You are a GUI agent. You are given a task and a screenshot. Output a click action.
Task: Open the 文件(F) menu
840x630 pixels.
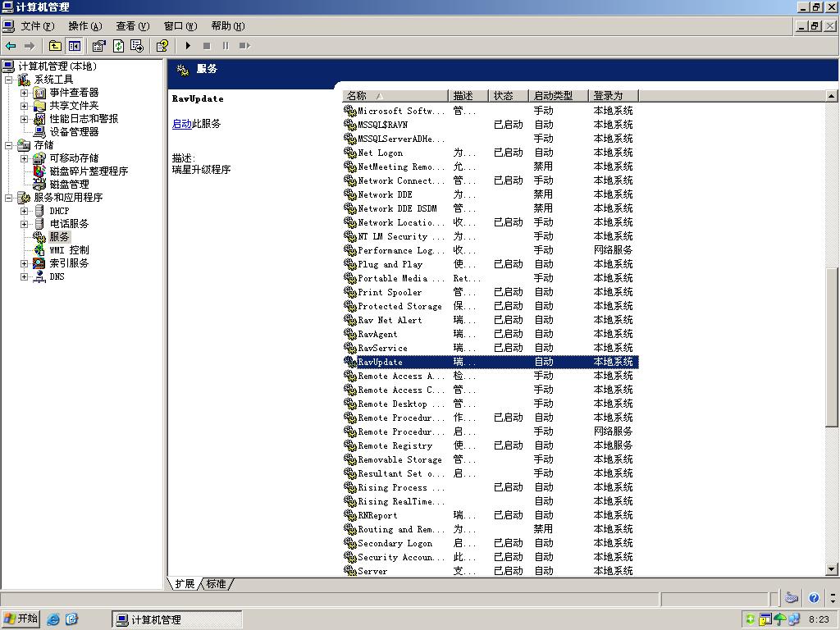[38, 26]
